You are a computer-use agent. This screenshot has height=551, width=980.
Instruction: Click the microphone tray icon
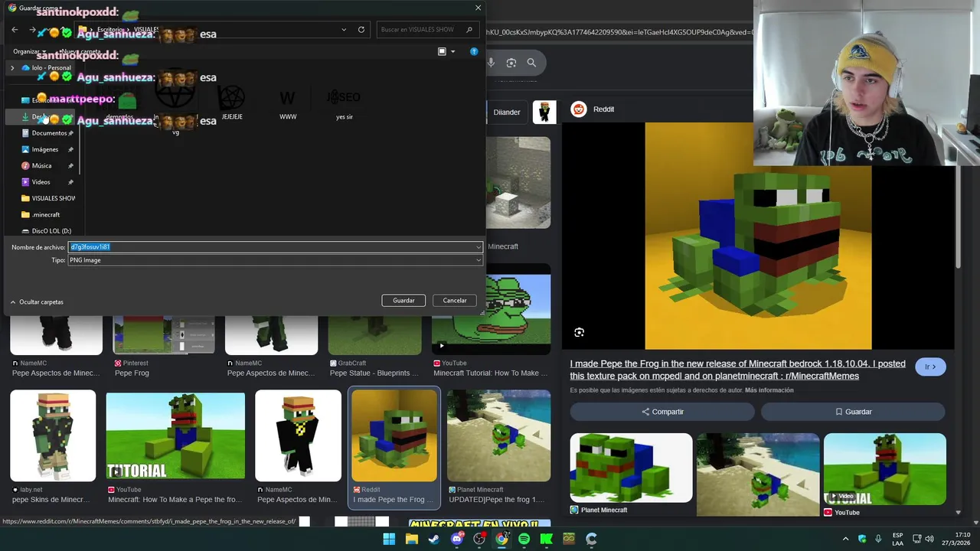coord(878,539)
